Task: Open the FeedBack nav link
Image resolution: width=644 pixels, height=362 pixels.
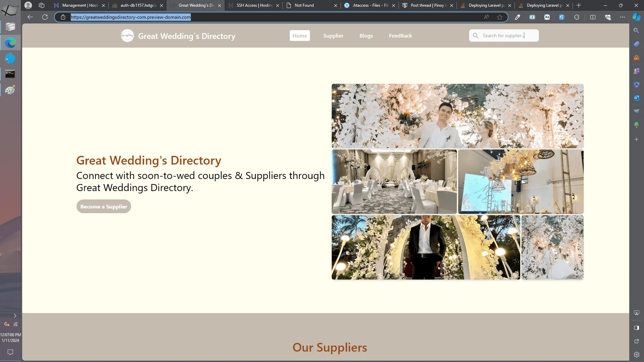Action: [400, 36]
